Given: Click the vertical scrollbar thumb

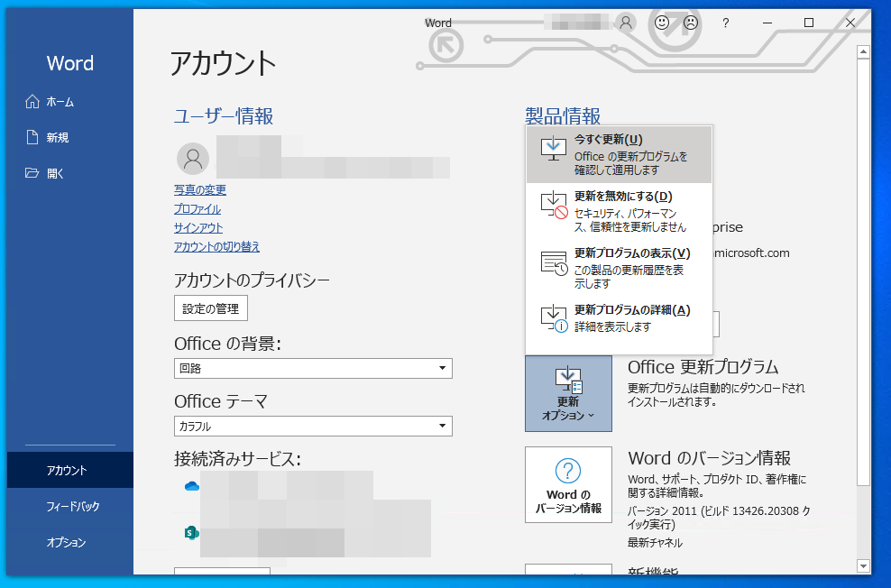Looking at the screenshot, I should [864, 271].
